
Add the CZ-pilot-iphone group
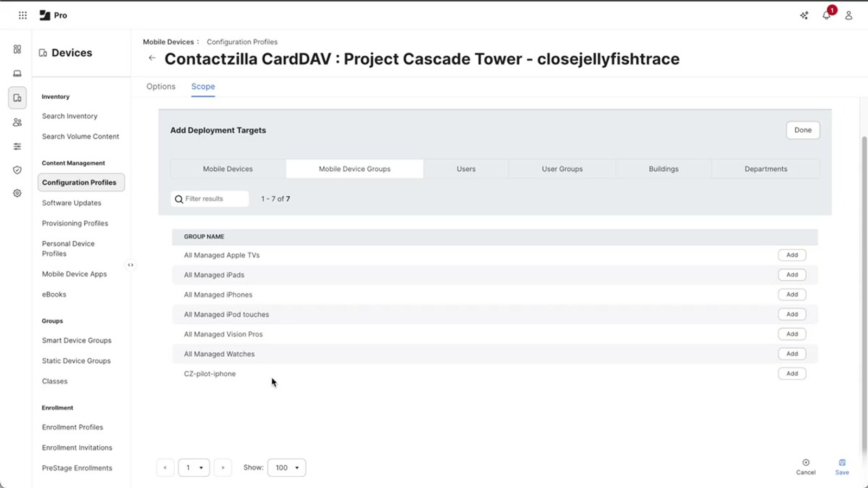(792, 374)
